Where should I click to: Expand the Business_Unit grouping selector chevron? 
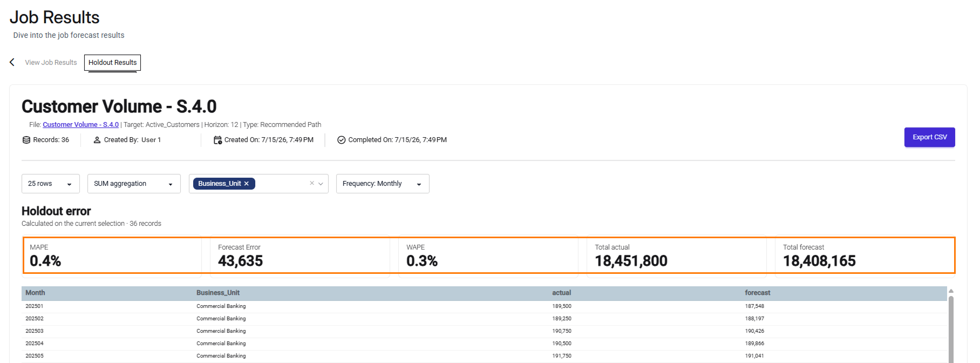pyautogui.click(x=321, y=184)
